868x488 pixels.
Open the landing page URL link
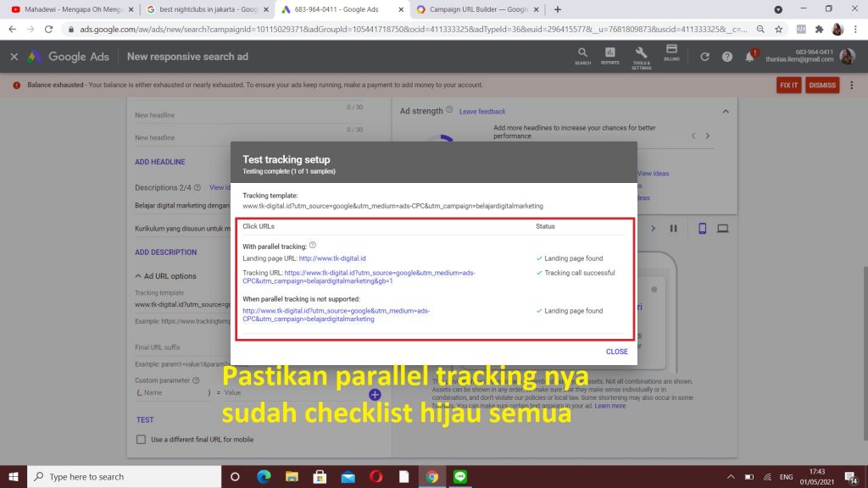[332, 258]
